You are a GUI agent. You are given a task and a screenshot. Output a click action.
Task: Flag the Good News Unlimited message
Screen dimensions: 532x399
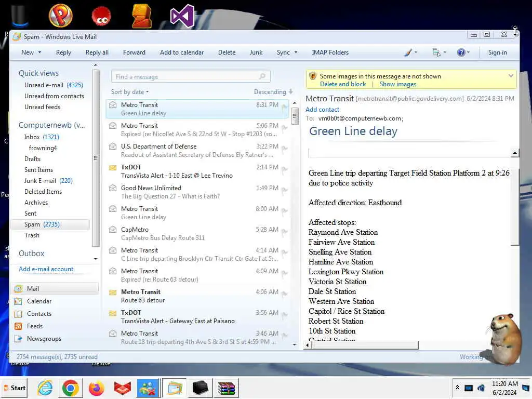(x=284, y=190)
